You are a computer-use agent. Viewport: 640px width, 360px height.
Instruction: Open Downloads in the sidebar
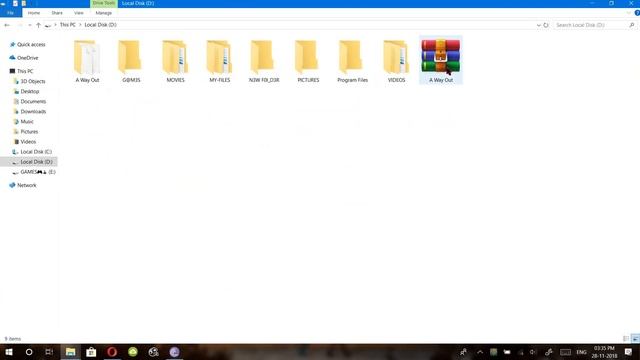coord(30,111)
